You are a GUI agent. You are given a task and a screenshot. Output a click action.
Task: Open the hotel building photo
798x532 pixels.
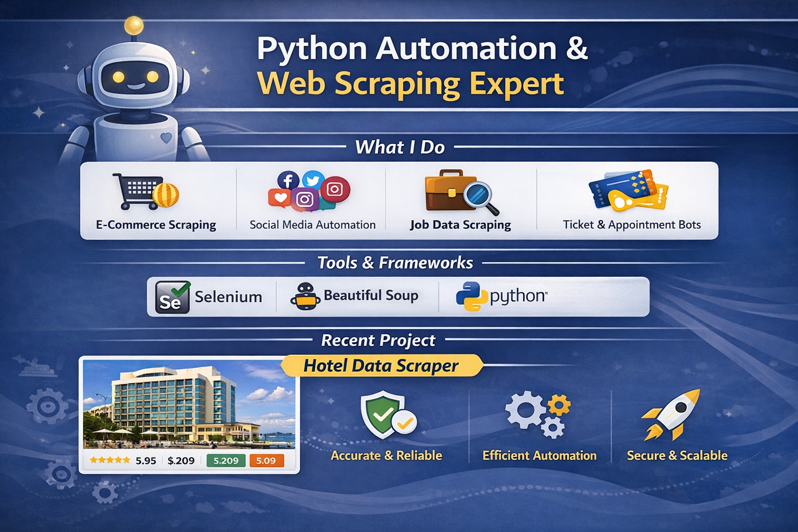(x=189, y=404)
